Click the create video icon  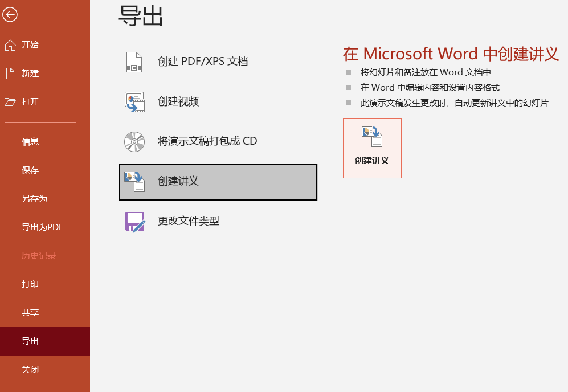click(134, 102)
